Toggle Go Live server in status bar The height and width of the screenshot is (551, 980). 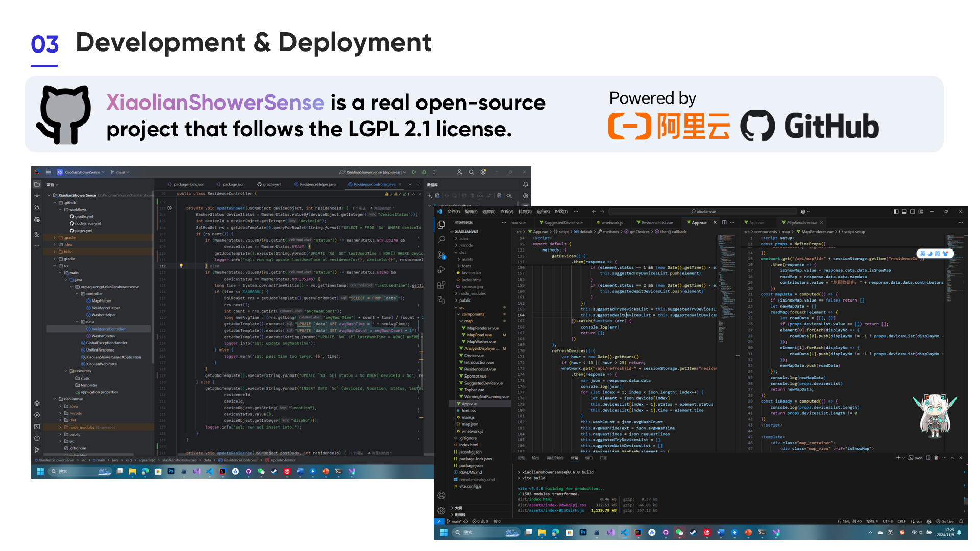click(945, 521)
